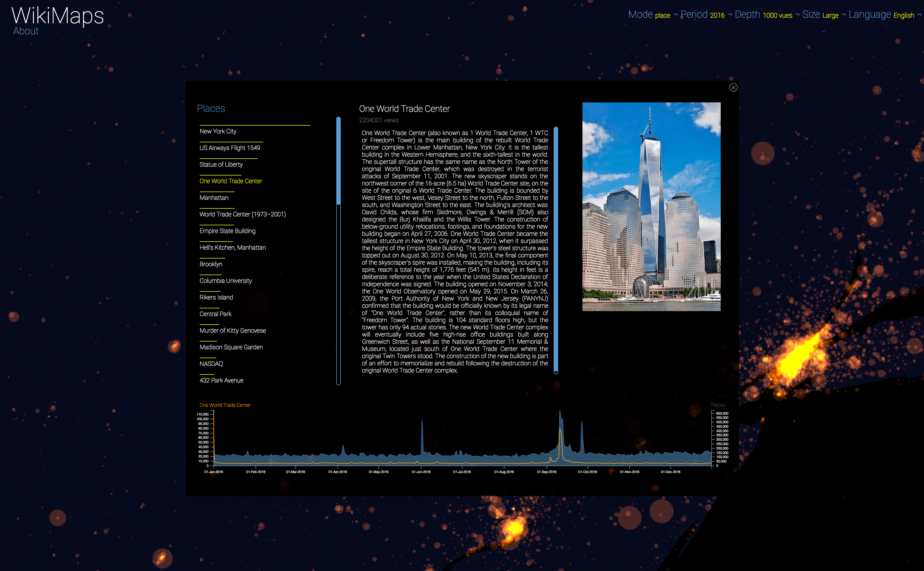The width and height of the screenshot is (924, 571).
Task: Click the 01-Sep-2016 timeline tick
Action: coord(546,472)
